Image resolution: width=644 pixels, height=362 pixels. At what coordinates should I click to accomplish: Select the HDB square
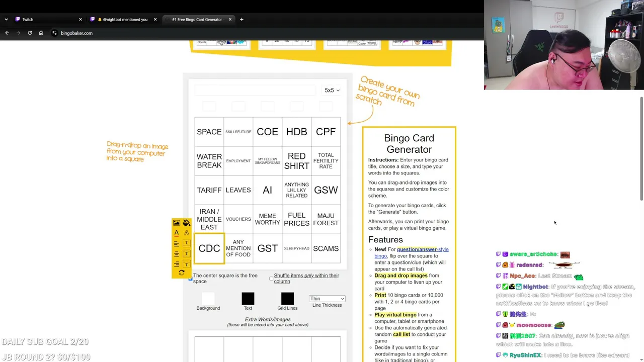297,132
